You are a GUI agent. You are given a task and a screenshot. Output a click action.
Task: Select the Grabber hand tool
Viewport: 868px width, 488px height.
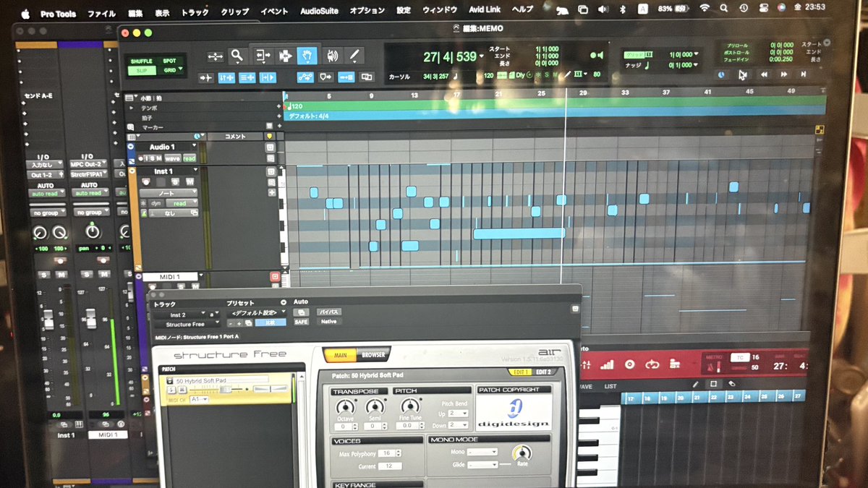[x=307, y=56]
